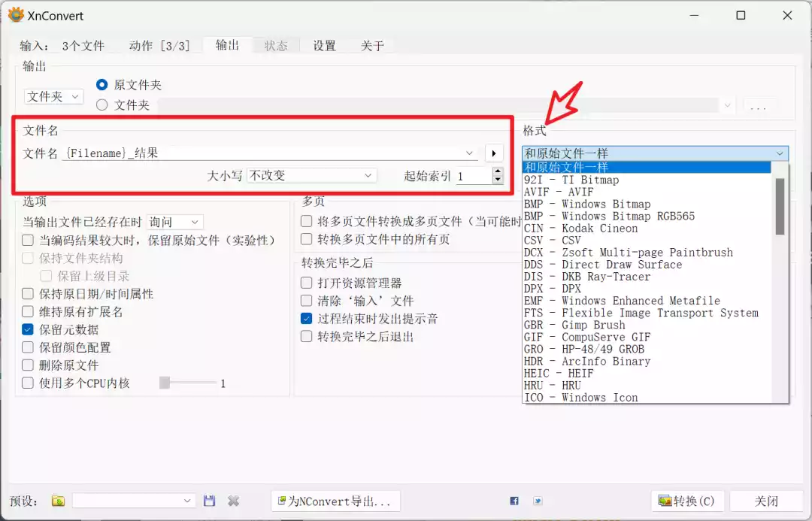
Task: Switch to the 输入 3个文件 tab
Action: tap(62, 46)
